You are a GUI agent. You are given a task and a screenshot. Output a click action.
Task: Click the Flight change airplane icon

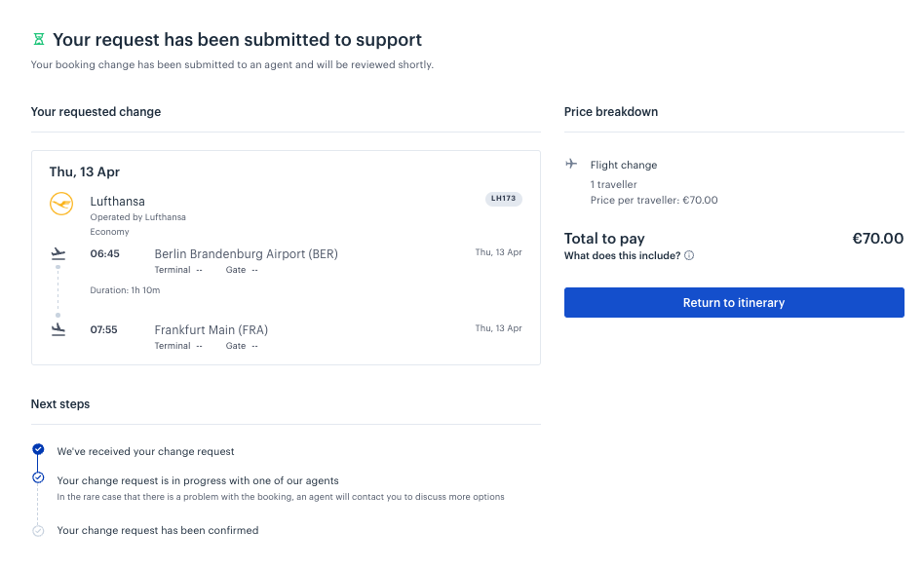coord(571,164)
